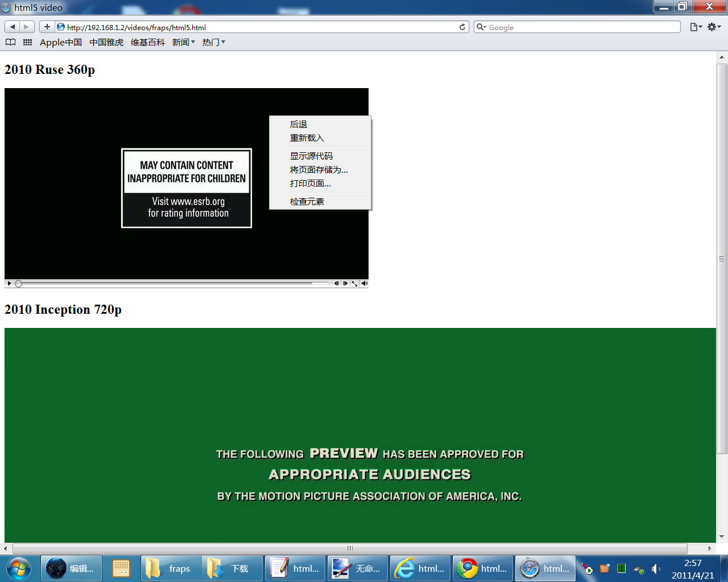Open the Windows Start menu
This screenshot has width=728, height=582.
coord(19,568)
